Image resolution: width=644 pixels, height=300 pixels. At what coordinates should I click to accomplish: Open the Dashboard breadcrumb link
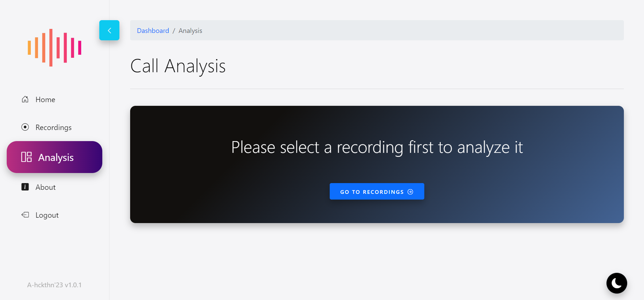[153, 30]
